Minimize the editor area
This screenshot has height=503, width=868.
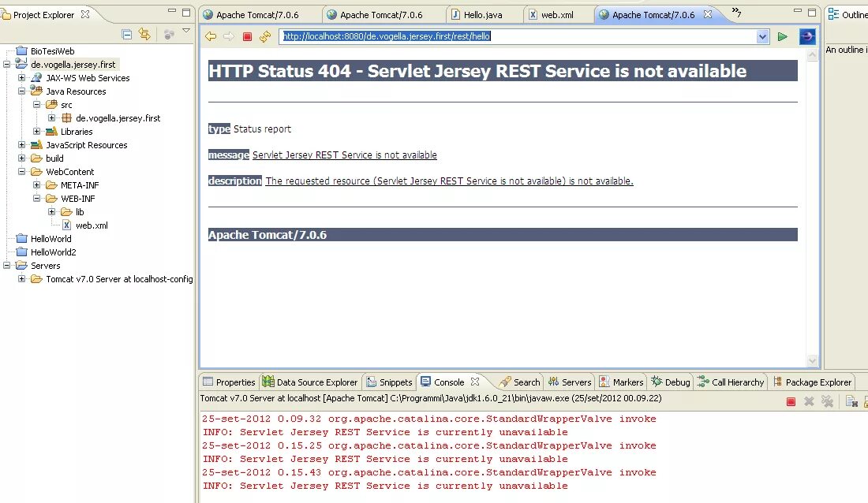(x=797, y=10)
